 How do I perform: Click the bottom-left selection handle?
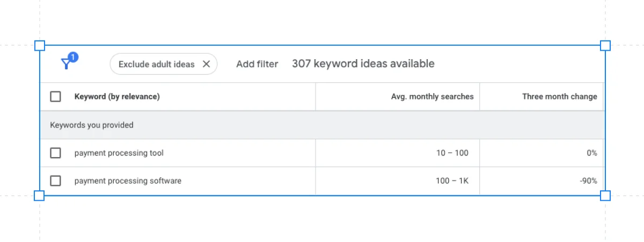40,195
